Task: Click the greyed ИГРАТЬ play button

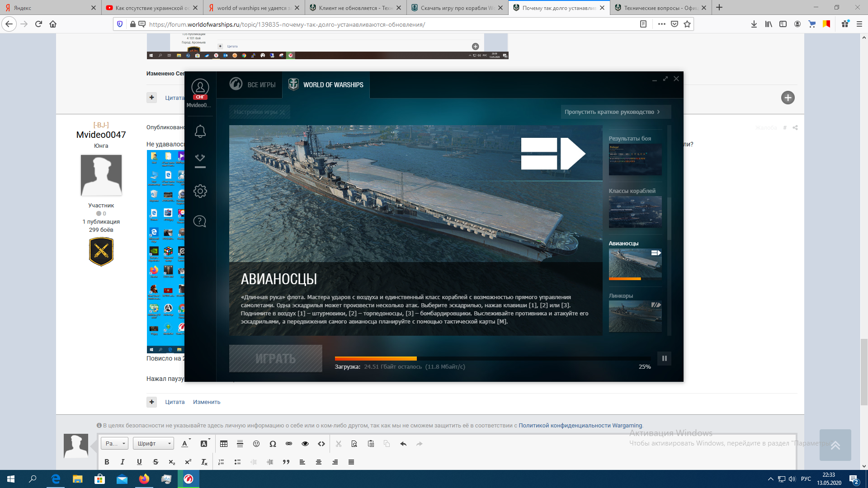Action: coord(275,359)
